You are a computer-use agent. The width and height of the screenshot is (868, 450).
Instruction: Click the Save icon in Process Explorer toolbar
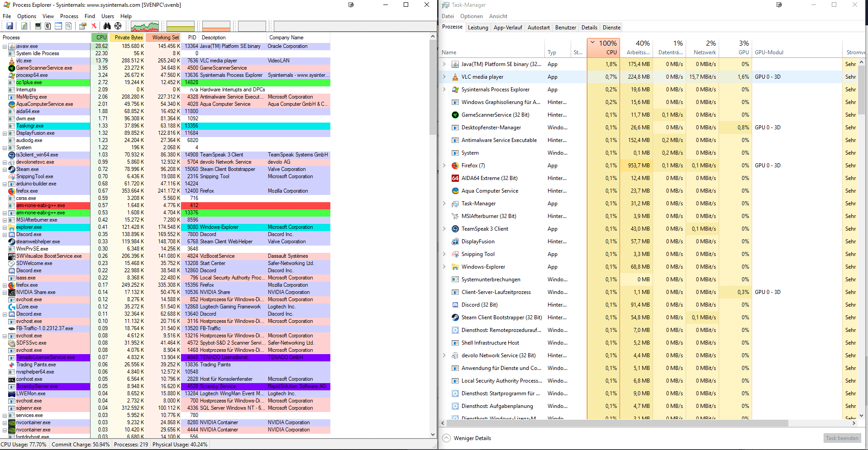coord(10,26)
